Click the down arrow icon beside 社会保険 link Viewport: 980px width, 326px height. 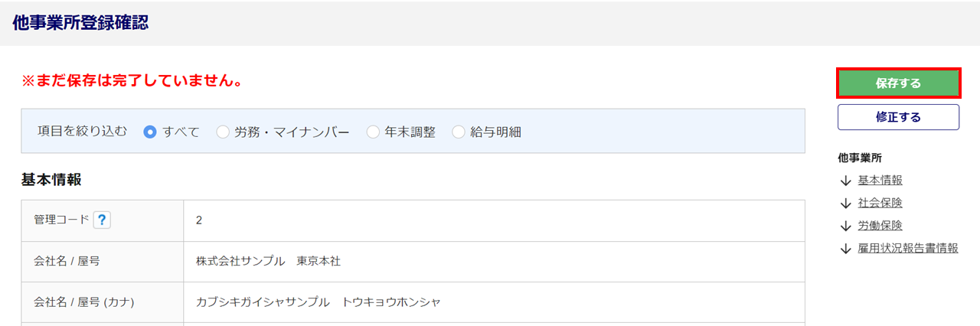pyautogui.click(x=845, y=204)
